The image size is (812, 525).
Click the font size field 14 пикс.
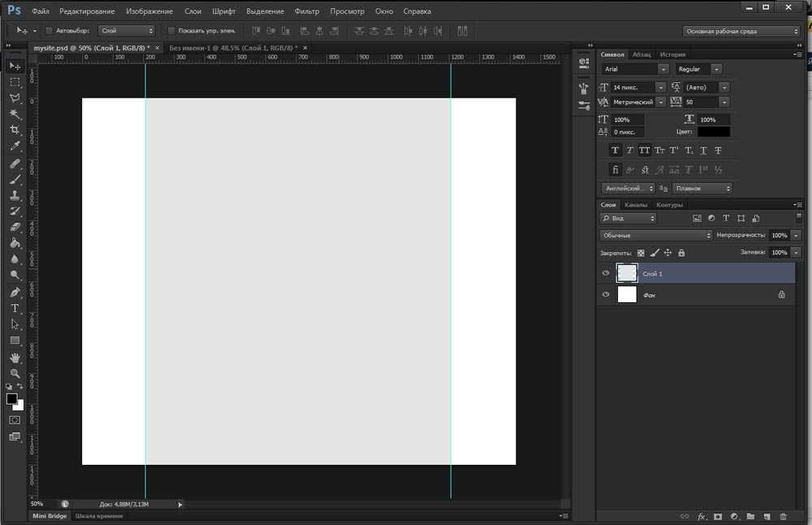pos(632,87)
